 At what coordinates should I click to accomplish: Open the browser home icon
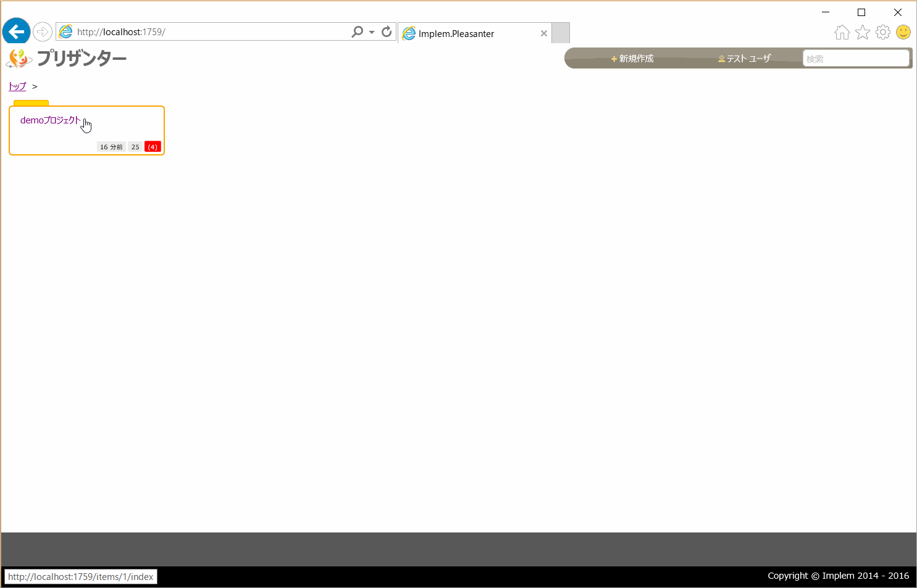(842, 32)
